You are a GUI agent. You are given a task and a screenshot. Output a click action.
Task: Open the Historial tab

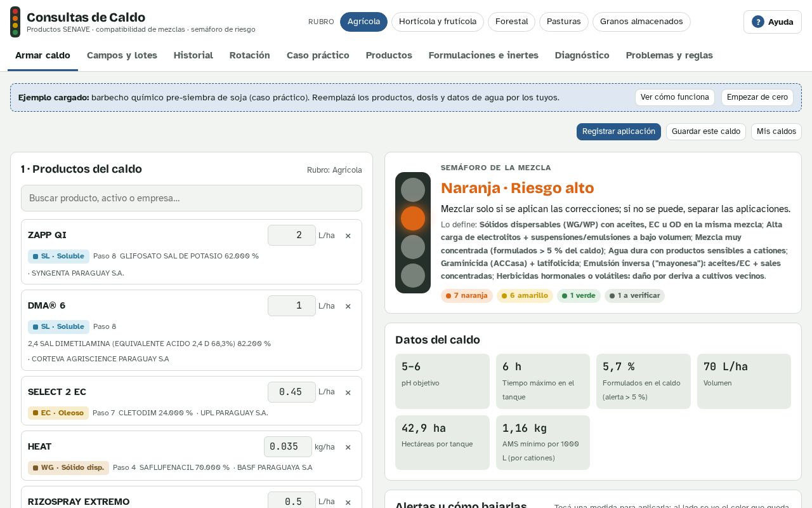click(193, 55)
